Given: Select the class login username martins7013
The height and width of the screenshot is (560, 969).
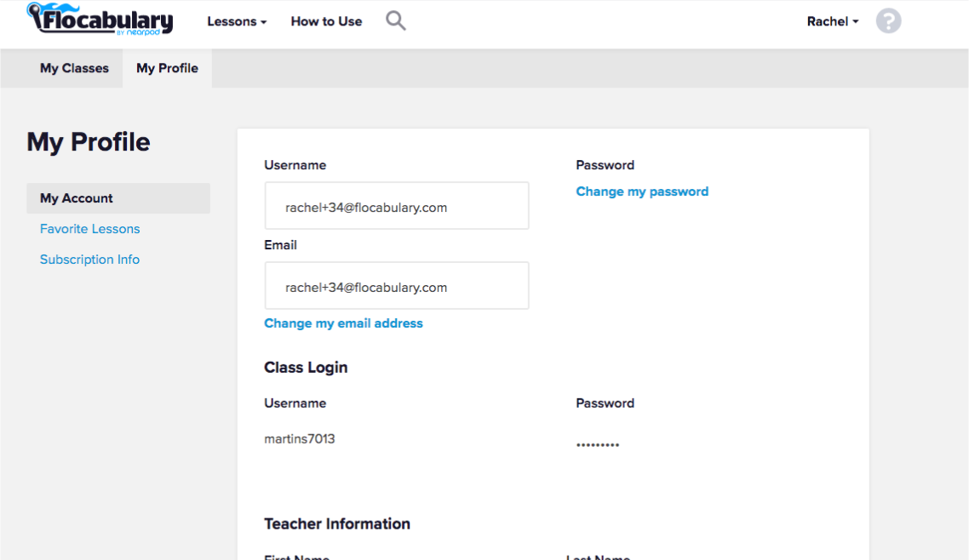Looking at the screenshot, I should coord(299,438).
